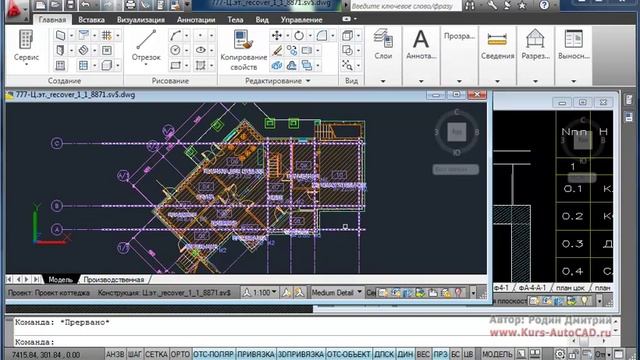Click the binoculars search icon
This screenshot has height=360, width=640.
[x=469, y=5]
